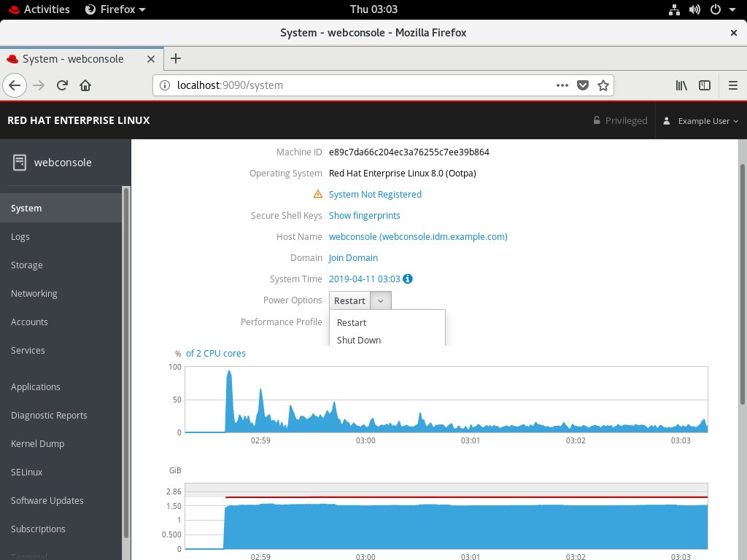This screenshot has height=560, width=747.
Task: Click the system time info icon
Action: point(408,279)
